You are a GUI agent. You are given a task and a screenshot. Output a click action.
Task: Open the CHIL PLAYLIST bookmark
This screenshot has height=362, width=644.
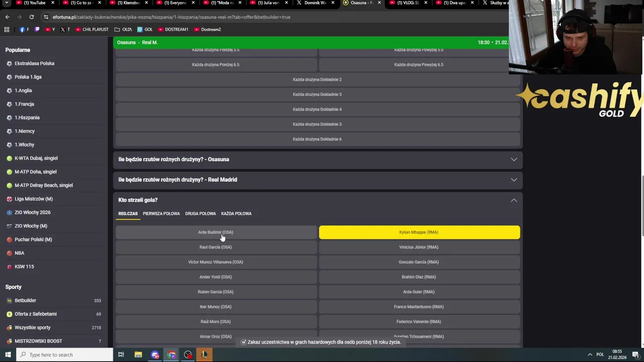tap(92, 29)
